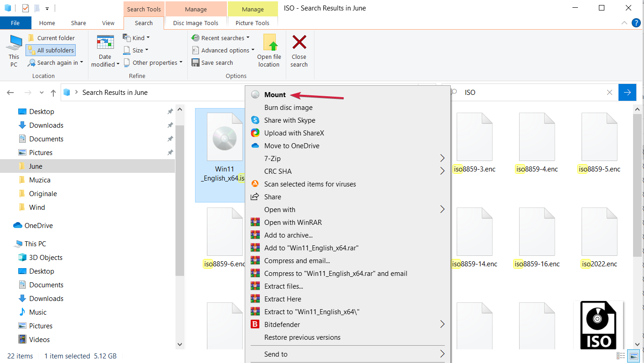This screenshot has height=363, width=644.
Task: Close search using the red X icon
Action: pos(299,50)
